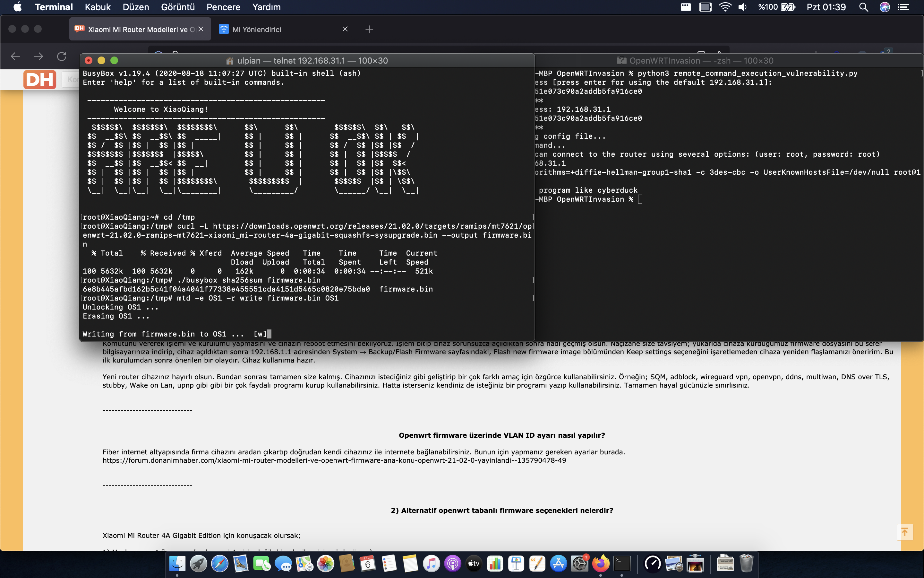Open Calendar from the Dock
The height and width of the screenshot is (578, 924).
point(368,564)
